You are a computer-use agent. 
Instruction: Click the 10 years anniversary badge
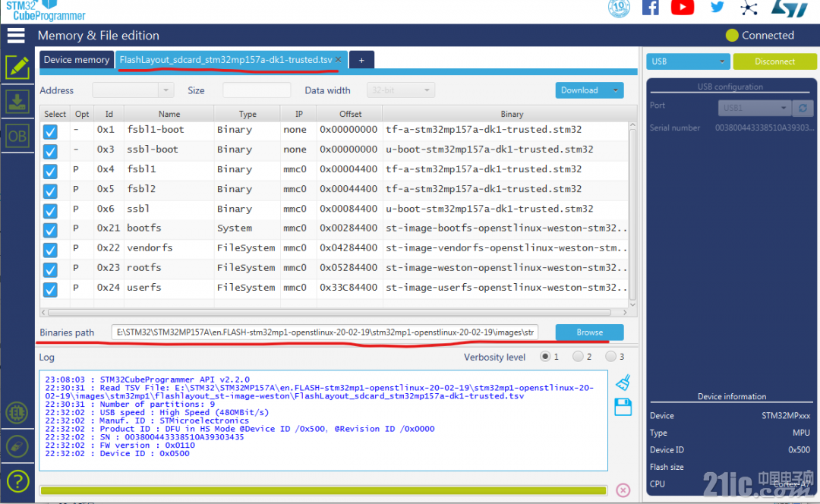pos(619,8)
